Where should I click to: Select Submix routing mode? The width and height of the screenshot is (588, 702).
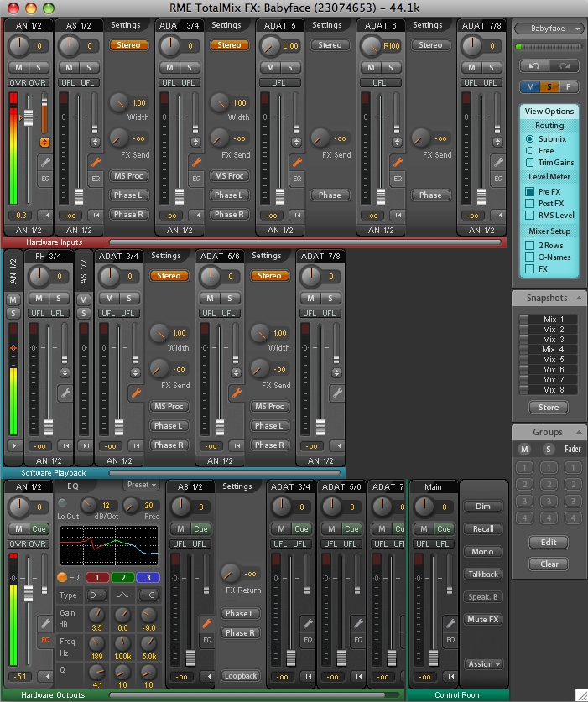pos(530,138)
